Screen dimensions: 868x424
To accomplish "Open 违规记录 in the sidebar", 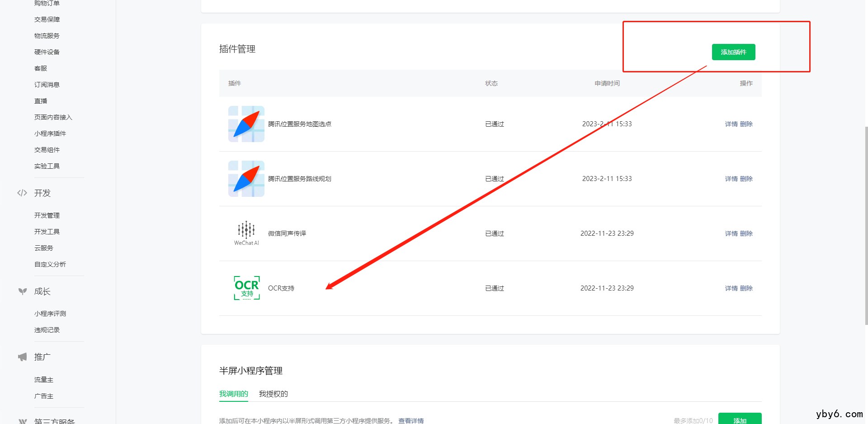I will tap(47, 329).
